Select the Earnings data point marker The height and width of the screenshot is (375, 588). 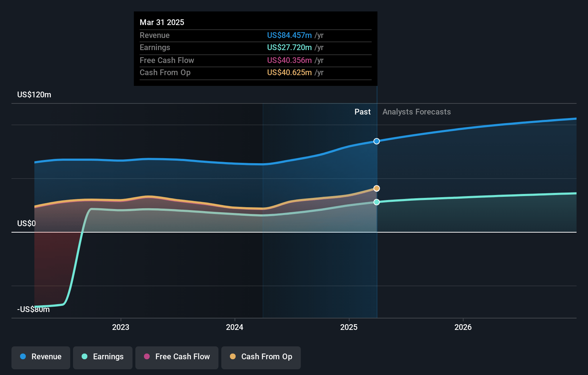tap(377, 202)
